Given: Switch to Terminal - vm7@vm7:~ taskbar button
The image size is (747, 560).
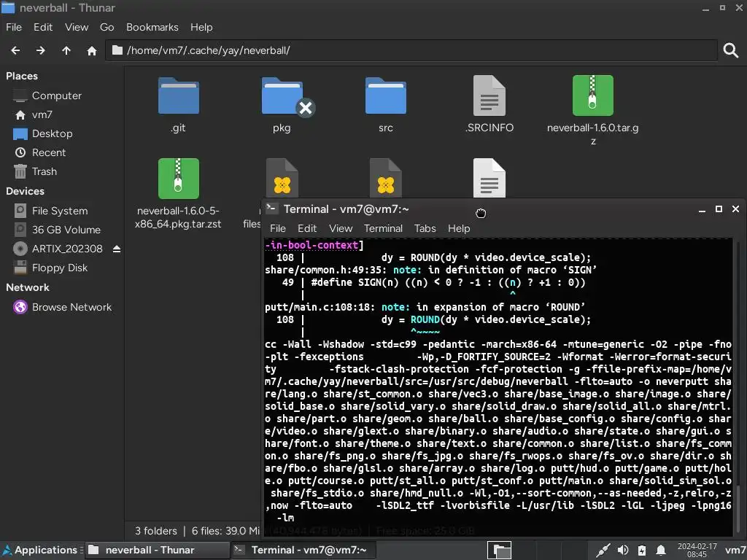Looking at the screenshot, I should (303, 550).
